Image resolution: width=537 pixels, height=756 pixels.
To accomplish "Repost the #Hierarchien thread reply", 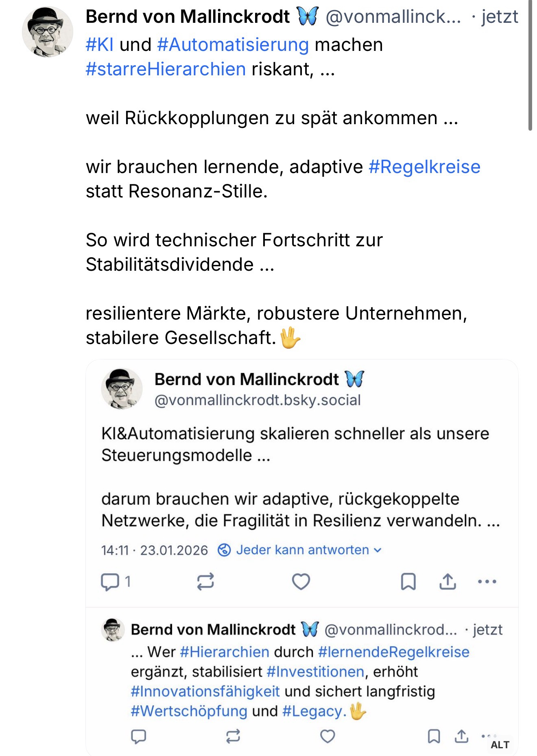I will 233,736.
